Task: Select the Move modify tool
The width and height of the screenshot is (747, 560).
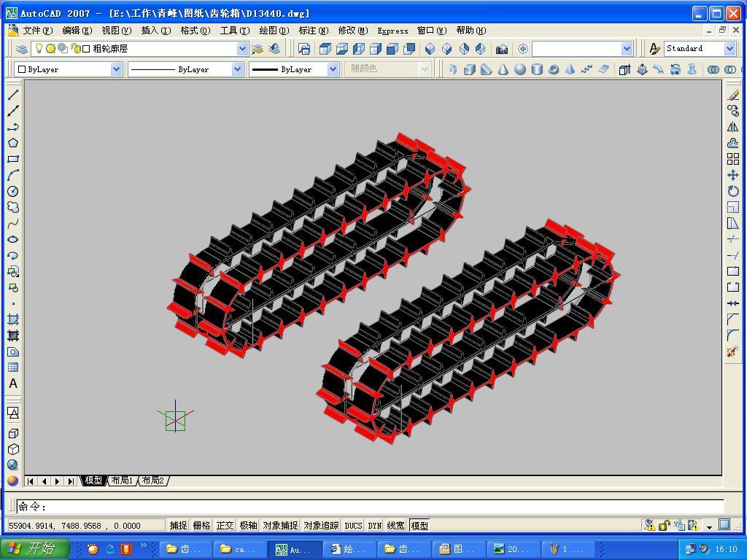Action: [733, 175]
